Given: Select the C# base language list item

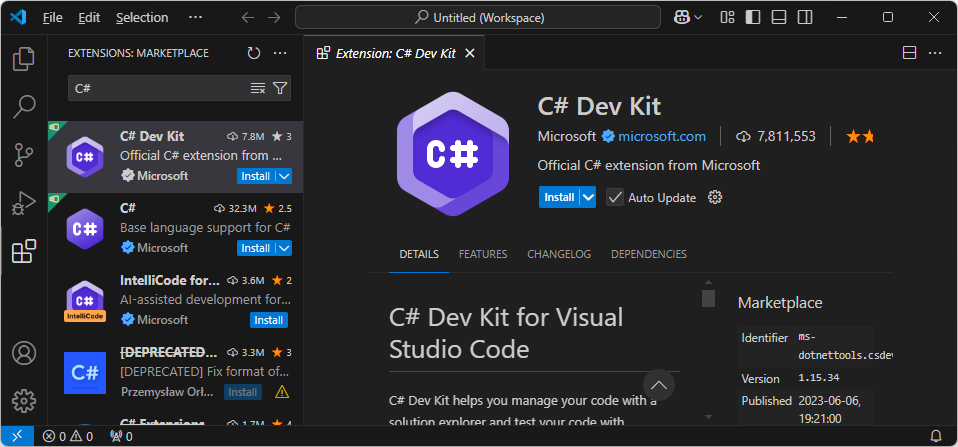Looking at the screenshot, I should tap(175, 228).
